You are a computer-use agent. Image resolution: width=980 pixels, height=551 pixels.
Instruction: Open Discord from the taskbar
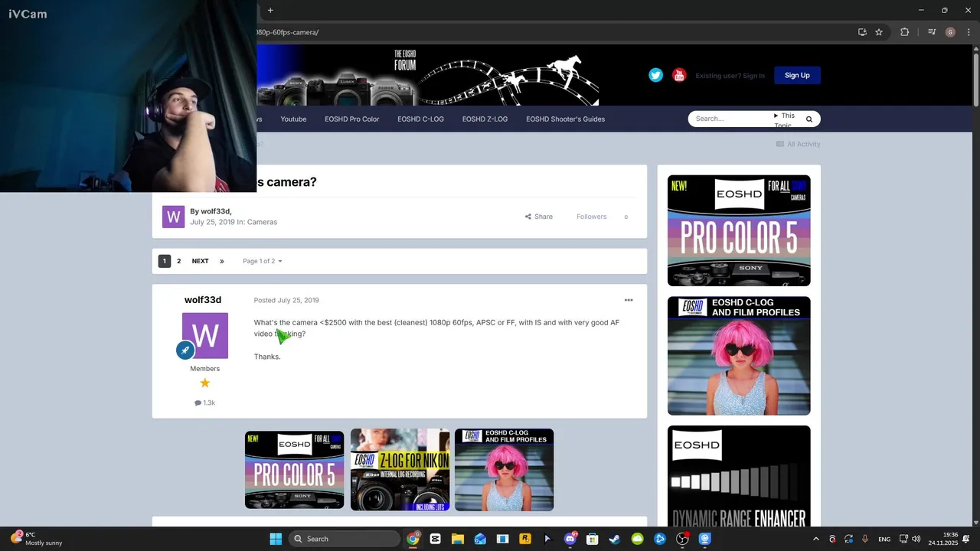click(570, 539)
